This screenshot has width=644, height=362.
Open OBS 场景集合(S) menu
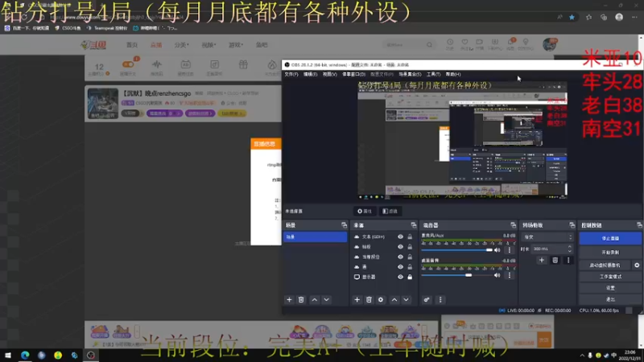tap(410, 74)
